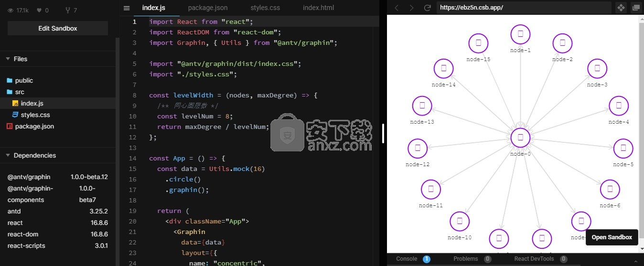Select the node-5 circle in graph
The image size is (644, 266).
click(623, 148)
